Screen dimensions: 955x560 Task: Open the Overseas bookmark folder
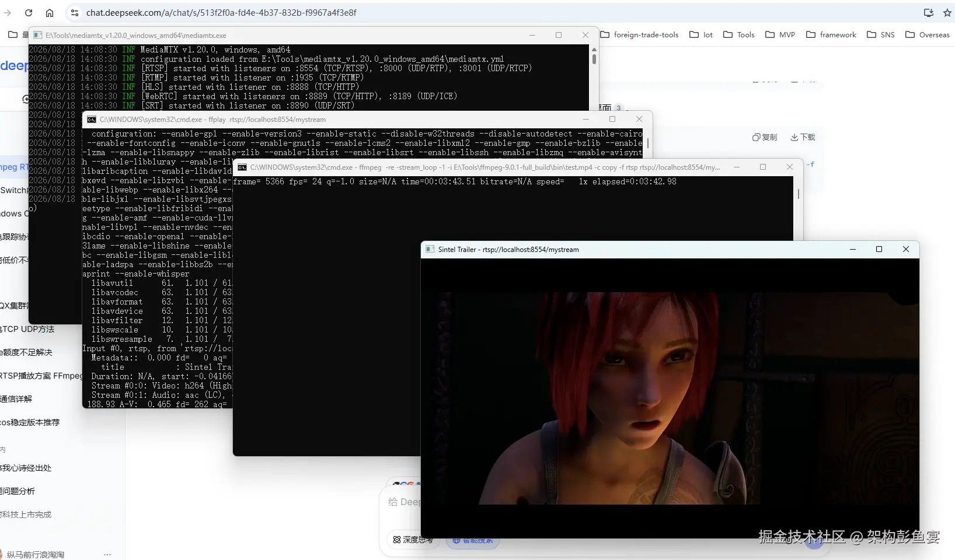(928, 34)
